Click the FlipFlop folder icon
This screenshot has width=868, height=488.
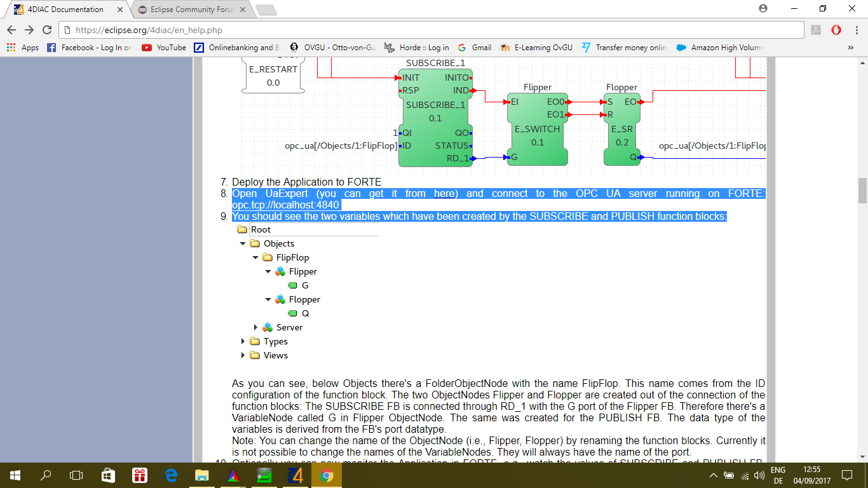(268, 257)
